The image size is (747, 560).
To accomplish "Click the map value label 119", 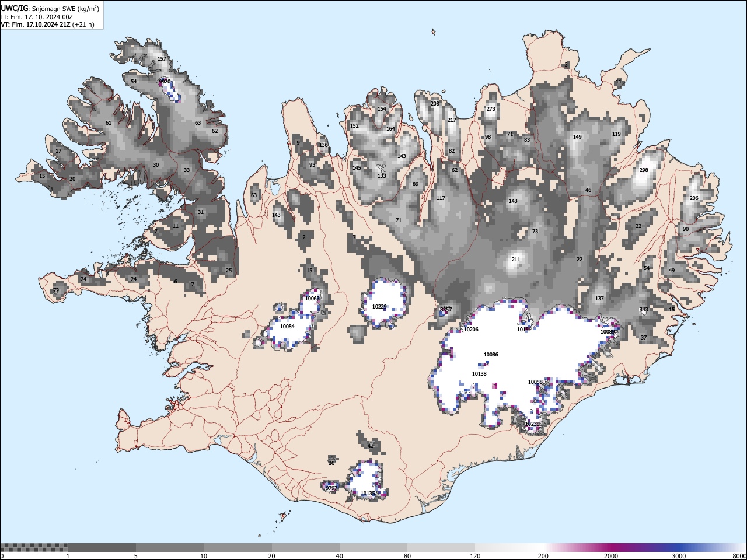I will [x=616, y=134].
